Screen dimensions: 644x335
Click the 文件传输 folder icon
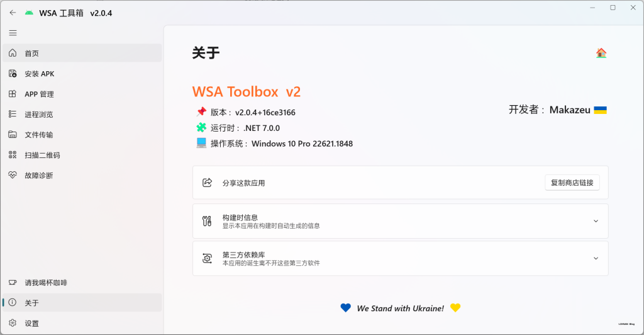[x=13, y=134]
